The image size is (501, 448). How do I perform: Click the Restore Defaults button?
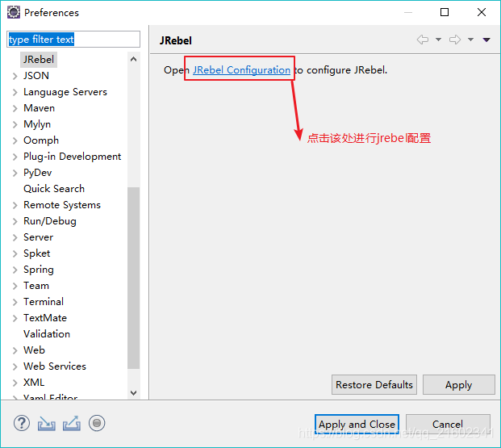pos(374,385)
